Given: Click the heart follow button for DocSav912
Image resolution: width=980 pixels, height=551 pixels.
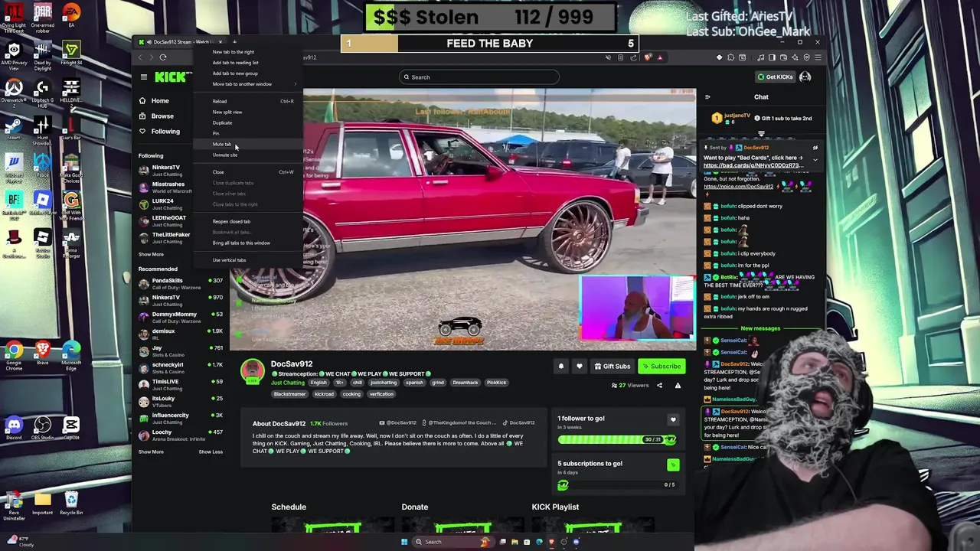Looking at the screenshot, I should [x=580, y=367].
